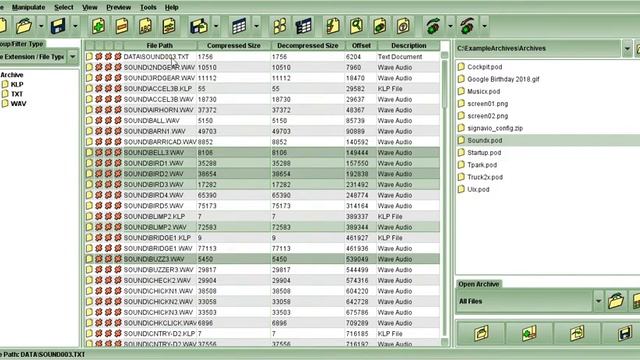Click the open-folder button beside All Files
This screenshot has width=640, height=360.
(616, 301)
